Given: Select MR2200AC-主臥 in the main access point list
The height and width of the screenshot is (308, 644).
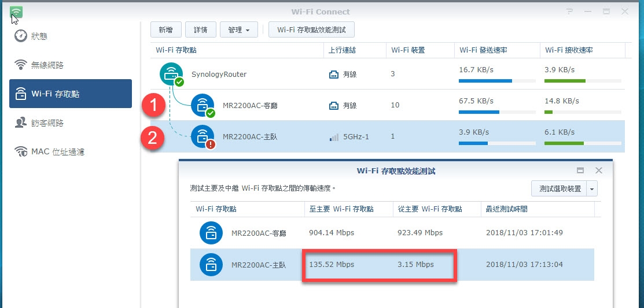Looking at the screenshot, I should [250, 136].
